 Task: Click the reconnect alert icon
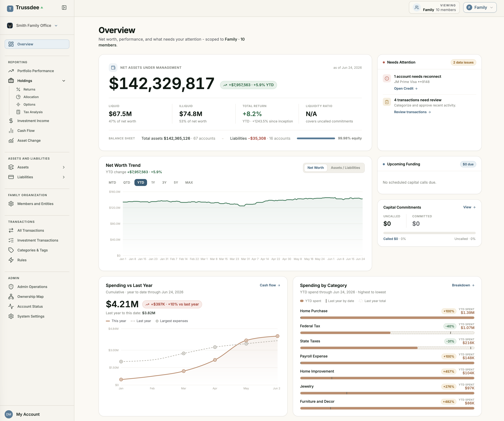coord(387,78)
